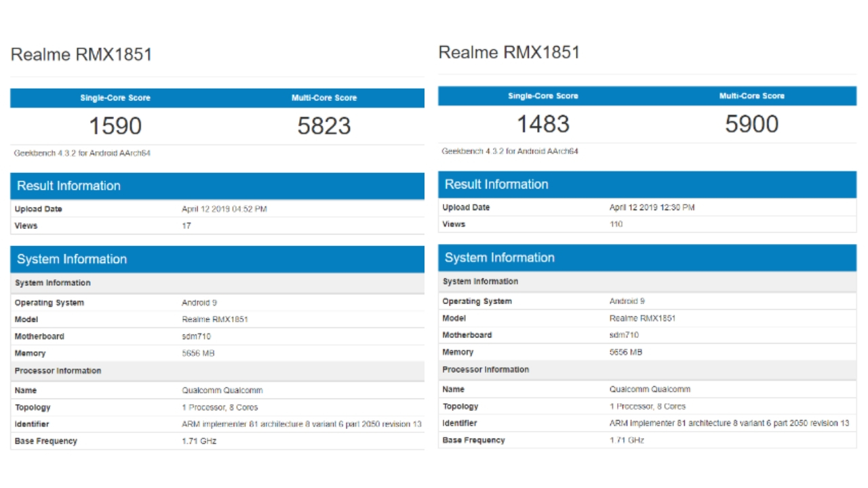
Task: Click Geekbench 4.3.2 version text in left panel
Action: pyautogui.click(x=82, y=153)
